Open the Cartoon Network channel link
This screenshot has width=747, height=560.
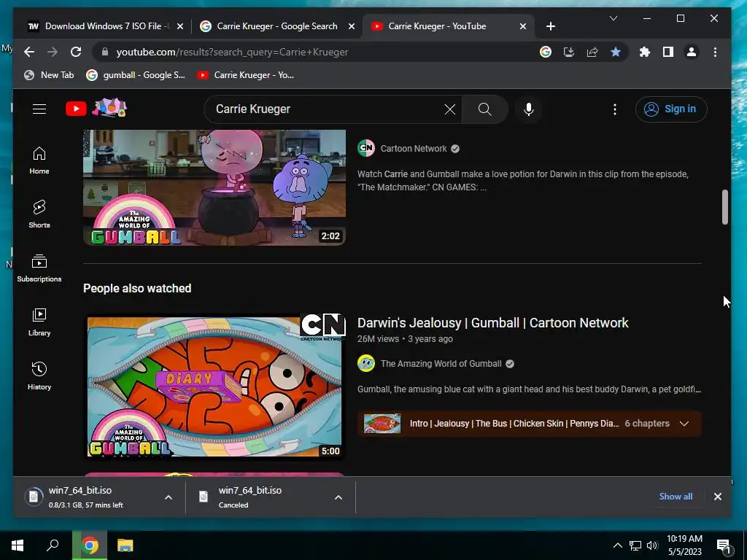point(414,149)
